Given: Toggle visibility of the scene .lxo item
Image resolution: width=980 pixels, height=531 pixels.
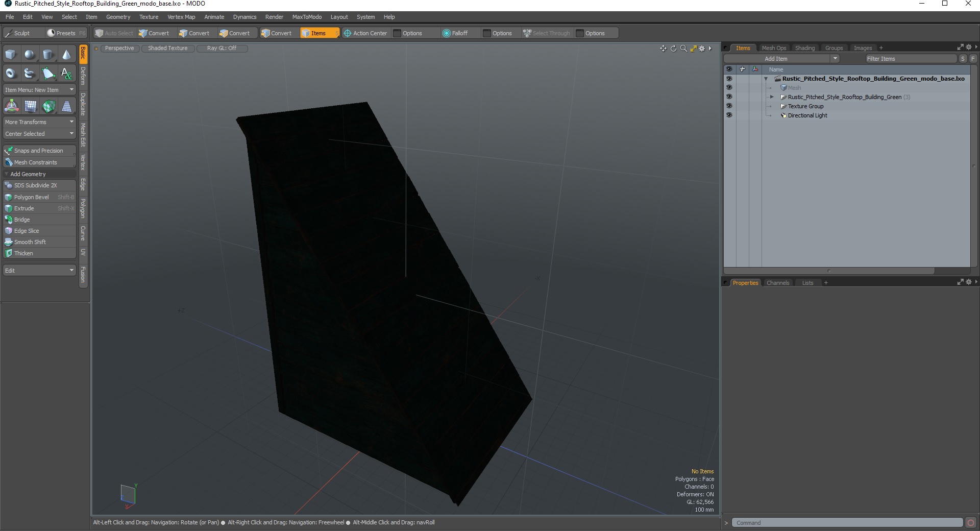Looking at the screenshot, I should tap(729, 79).
